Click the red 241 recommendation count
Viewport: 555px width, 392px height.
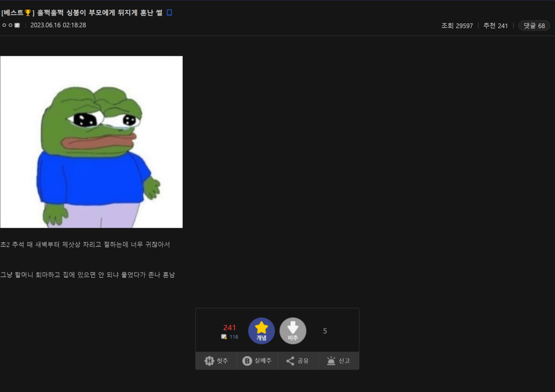(x=229, y=327)
